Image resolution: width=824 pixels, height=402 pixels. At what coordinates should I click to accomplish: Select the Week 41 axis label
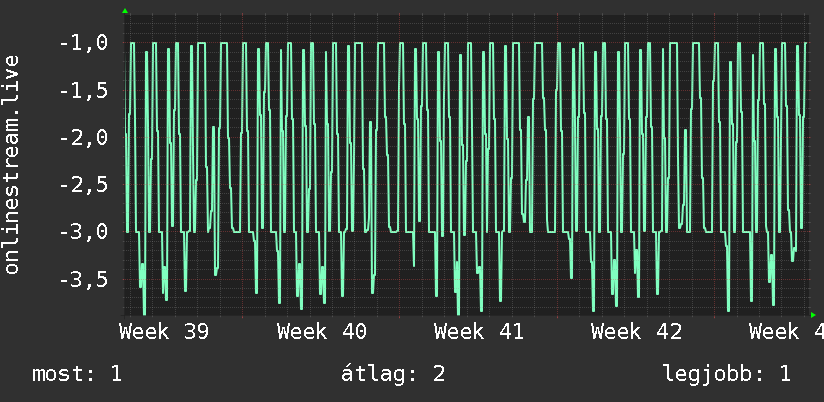(479, 332)
